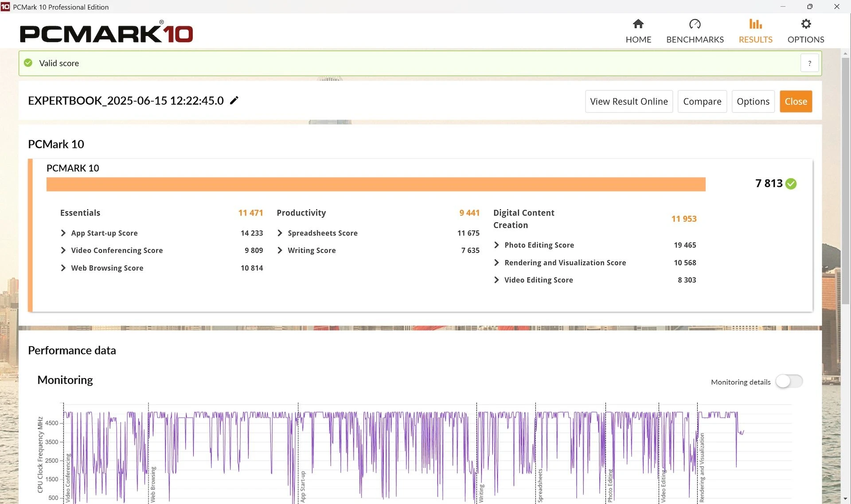Click the green Valid score check icon
This screenshot has height=504, width=851.
coord(28,63)
